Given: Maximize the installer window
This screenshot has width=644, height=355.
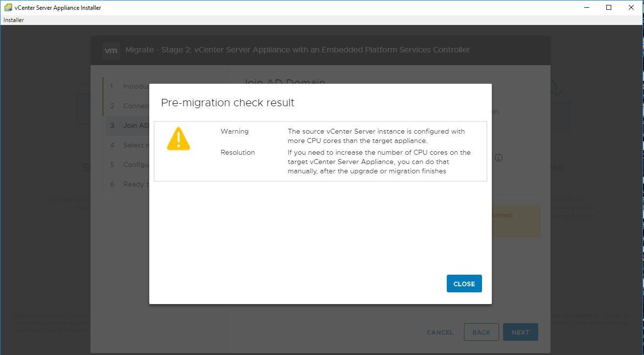Looking at the screenshot, I should tap(609, 7).
